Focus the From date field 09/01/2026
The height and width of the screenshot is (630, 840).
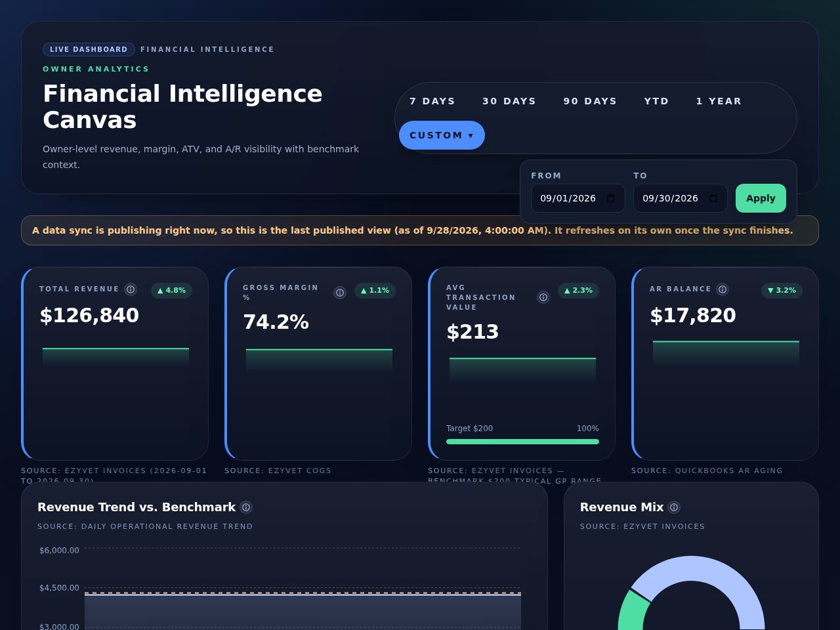tap(578, 198)
